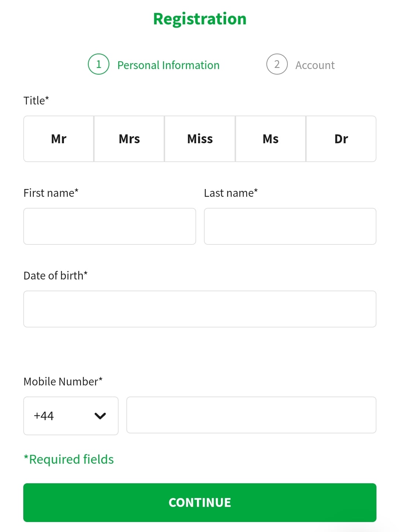This screenshot has width=399, height=532.
Task: Click the Required fields note
Action: pos(68,459)
